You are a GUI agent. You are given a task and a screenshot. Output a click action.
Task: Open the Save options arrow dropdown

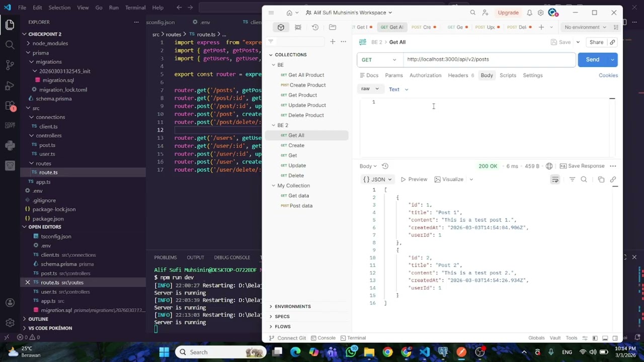(578, 42)
